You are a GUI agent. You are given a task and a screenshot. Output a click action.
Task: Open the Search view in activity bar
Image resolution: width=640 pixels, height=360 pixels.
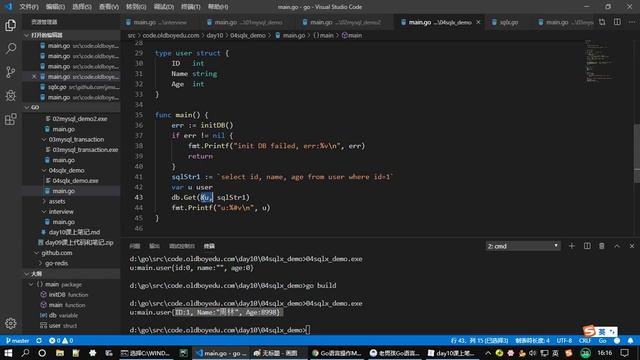point(11,49)
